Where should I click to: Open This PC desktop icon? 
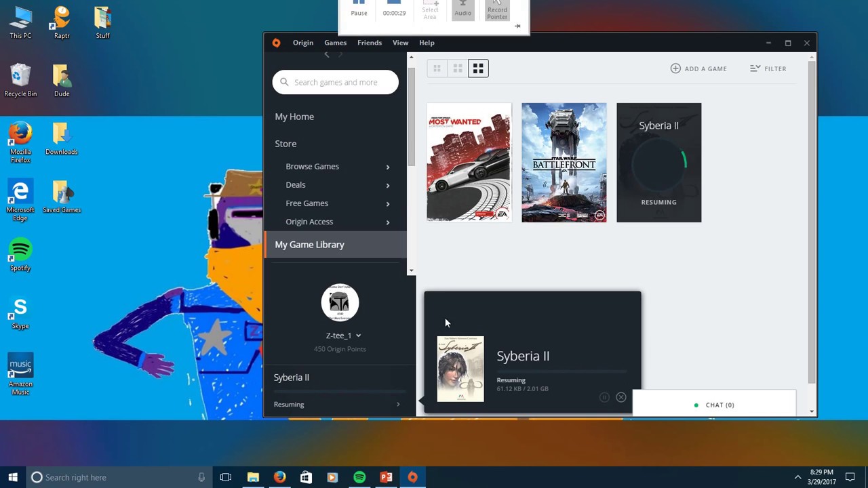[20, 22]
